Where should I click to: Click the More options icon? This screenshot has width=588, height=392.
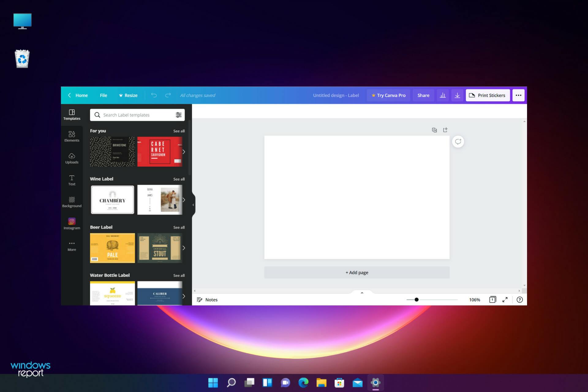click(x=518, y=95)
